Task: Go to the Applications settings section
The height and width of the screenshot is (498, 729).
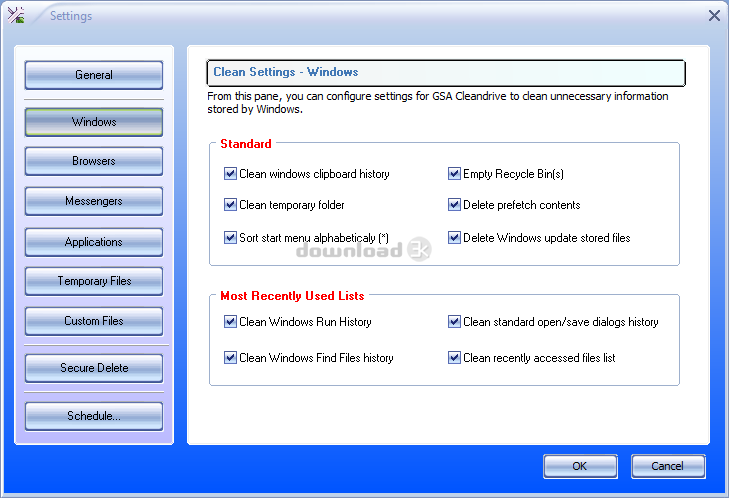Action: [94, 242]
